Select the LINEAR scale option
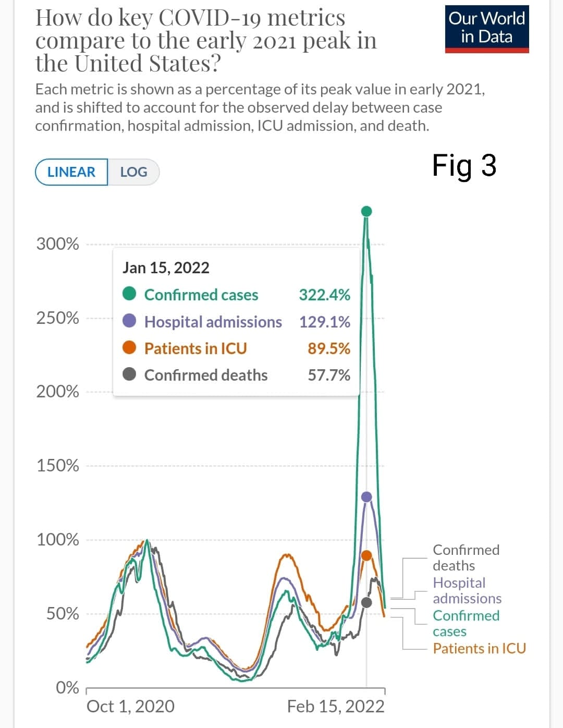The height and width of the screenshot is (728, 563). [x=71, y=172]
